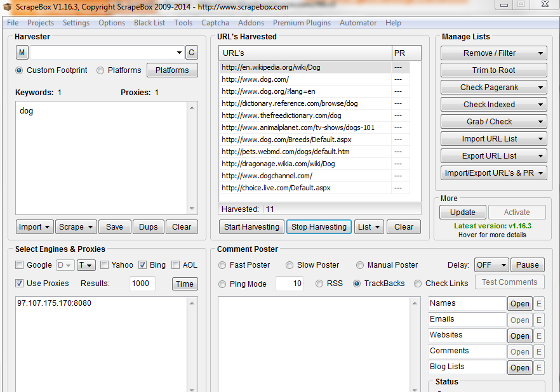This screenshot has height=392, width=560.
Task: Open the Settings menu
Action: coord(76,23)
